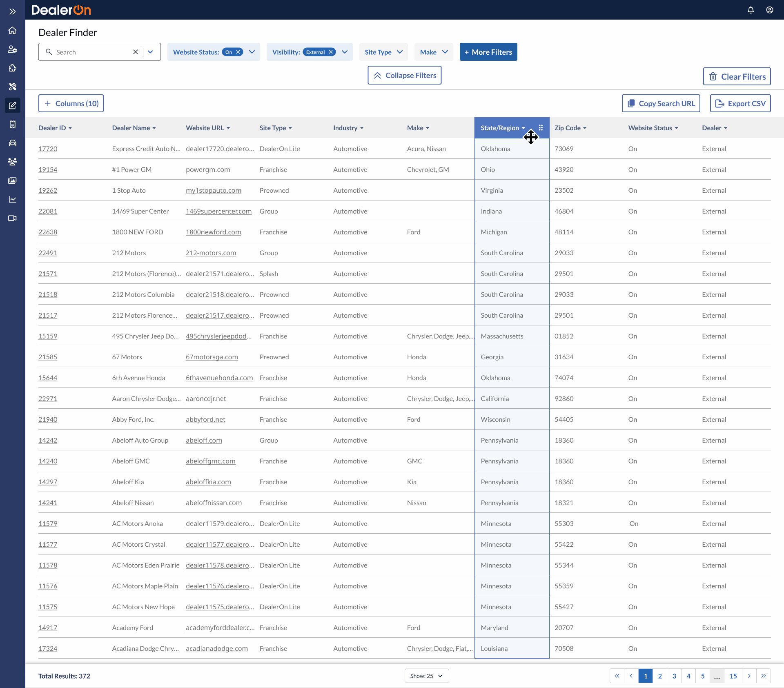This screenshot has height=688, width=784.
Task: Open the user account profile icon
Action: pos(769,10)
